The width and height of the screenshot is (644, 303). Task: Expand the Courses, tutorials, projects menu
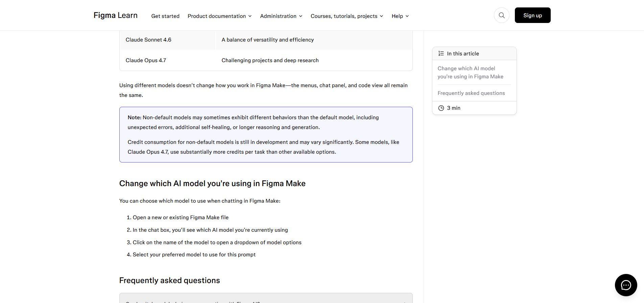[347, 16]
